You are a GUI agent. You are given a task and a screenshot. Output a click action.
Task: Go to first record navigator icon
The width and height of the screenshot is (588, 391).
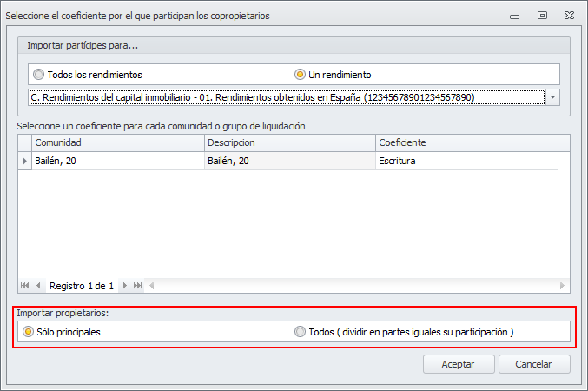(24, 286)
